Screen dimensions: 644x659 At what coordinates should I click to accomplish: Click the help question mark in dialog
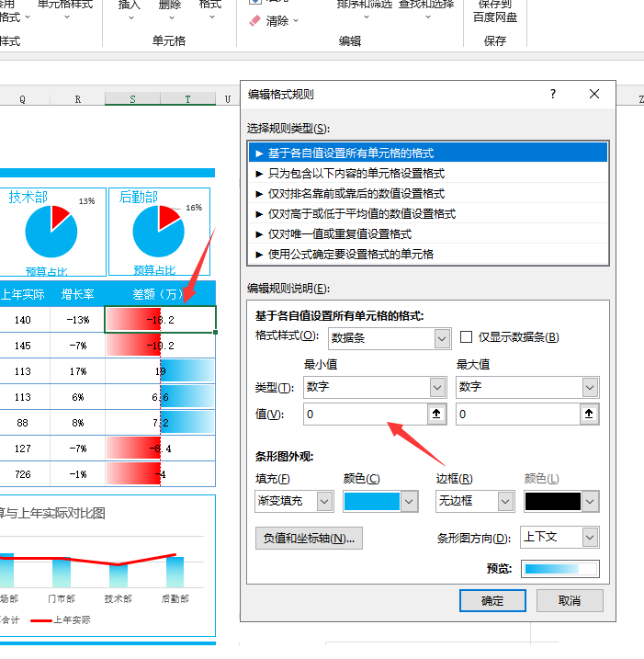point(553,94)
